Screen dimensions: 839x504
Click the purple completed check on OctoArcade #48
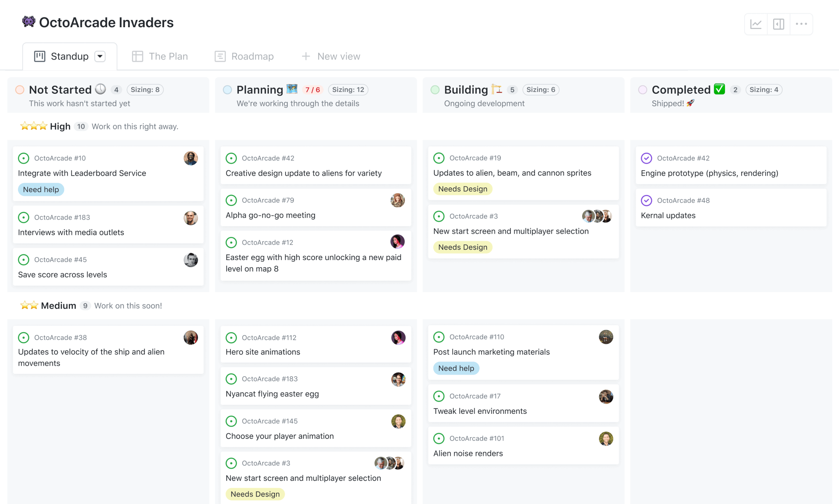point(647,200)
